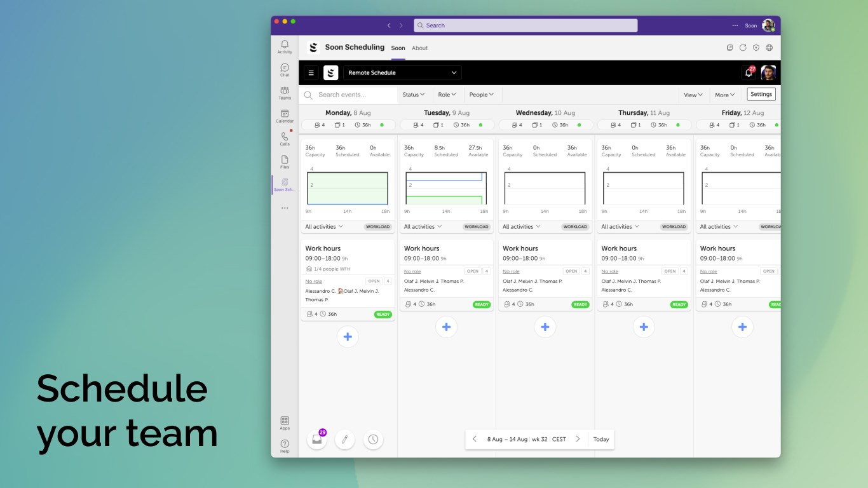Add event under Thursday column

coord(644,327)
